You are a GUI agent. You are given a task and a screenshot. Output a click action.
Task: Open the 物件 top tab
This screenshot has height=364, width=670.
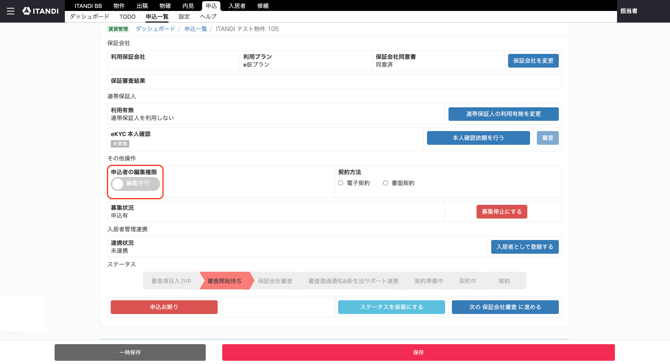click(x=119, y=6)
